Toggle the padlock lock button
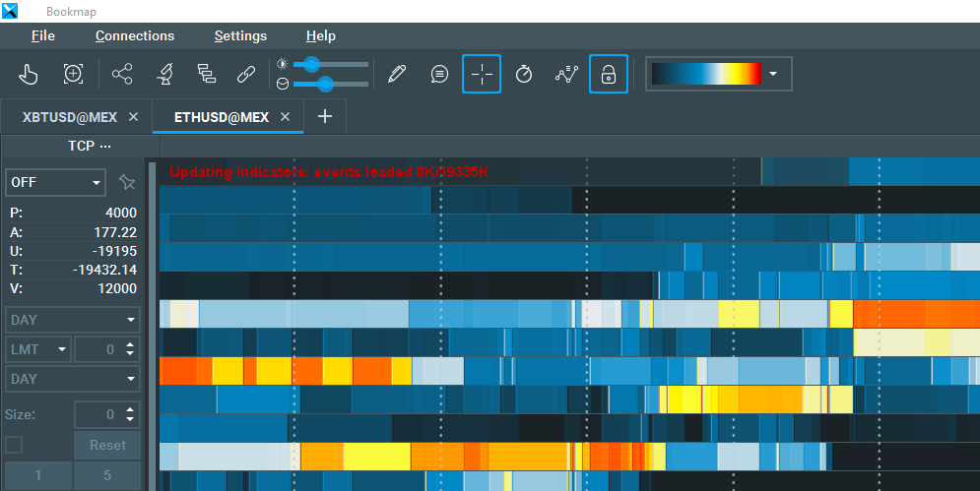980x491 pixels. click(x=609, y=74)
